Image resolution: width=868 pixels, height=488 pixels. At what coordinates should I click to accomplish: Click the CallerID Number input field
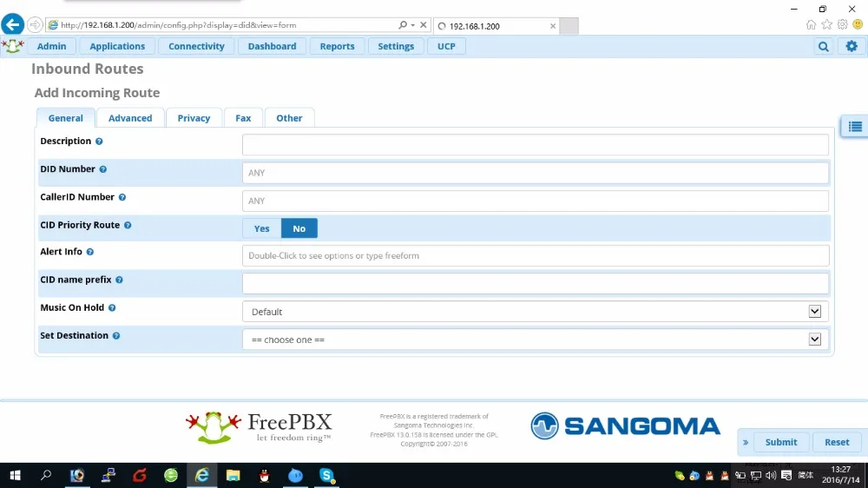click(536, 201)
